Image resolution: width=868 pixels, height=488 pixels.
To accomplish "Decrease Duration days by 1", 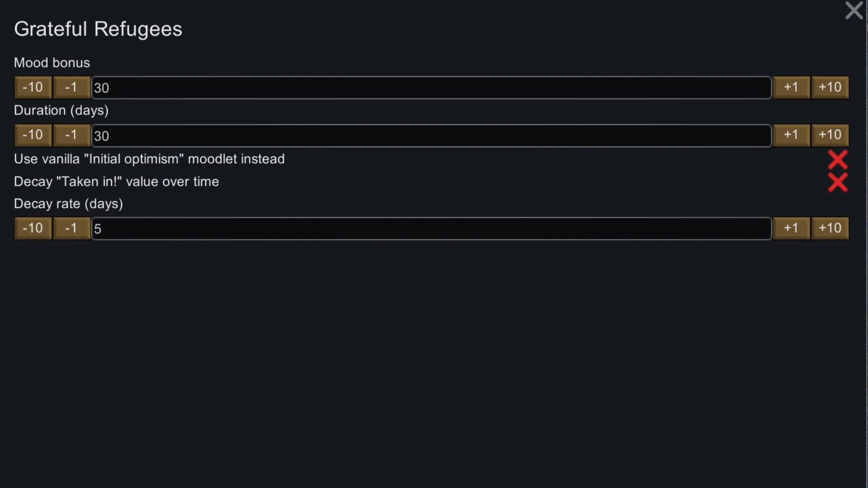I will tap(71, 135).
